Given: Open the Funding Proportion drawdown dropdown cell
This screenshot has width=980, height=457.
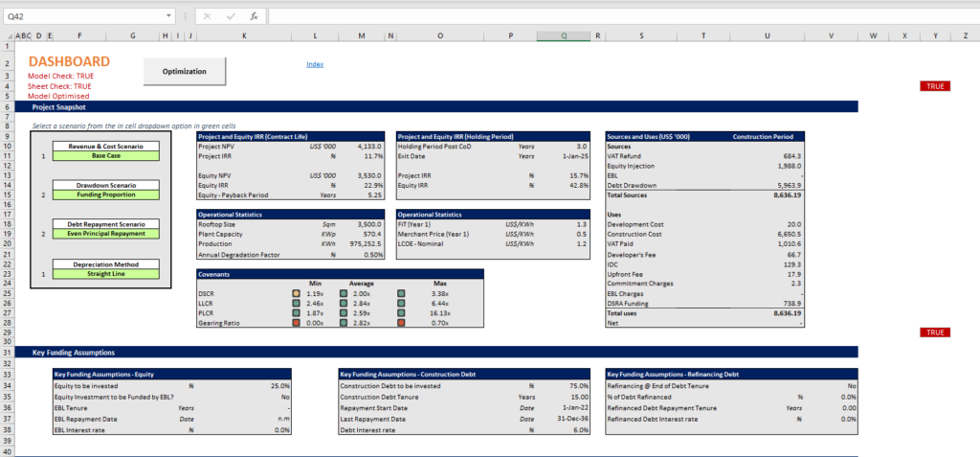Looking at the screenshot, I should tap(106, 194).
